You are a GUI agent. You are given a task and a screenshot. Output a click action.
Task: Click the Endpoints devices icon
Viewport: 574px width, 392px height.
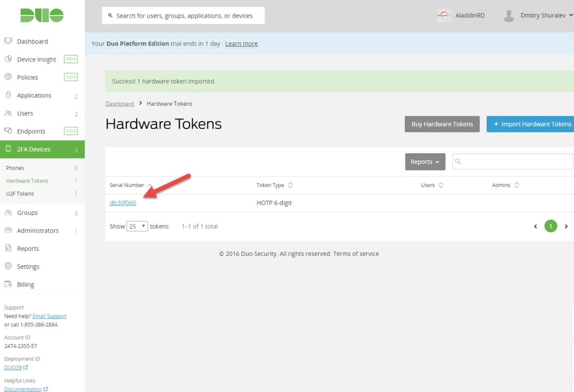[x=8, y=130]
